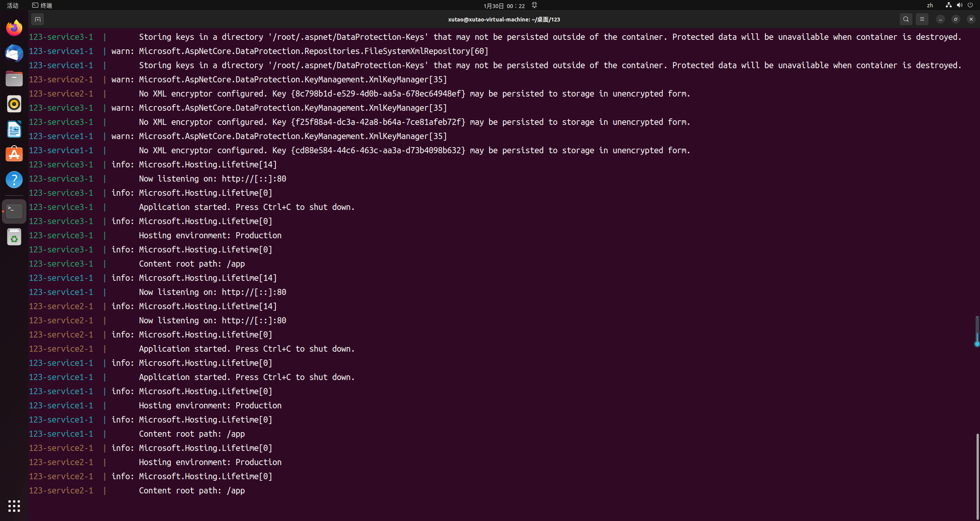Show applications grid button
Viewport: 980px width, 521px height.
click(14, 506)
